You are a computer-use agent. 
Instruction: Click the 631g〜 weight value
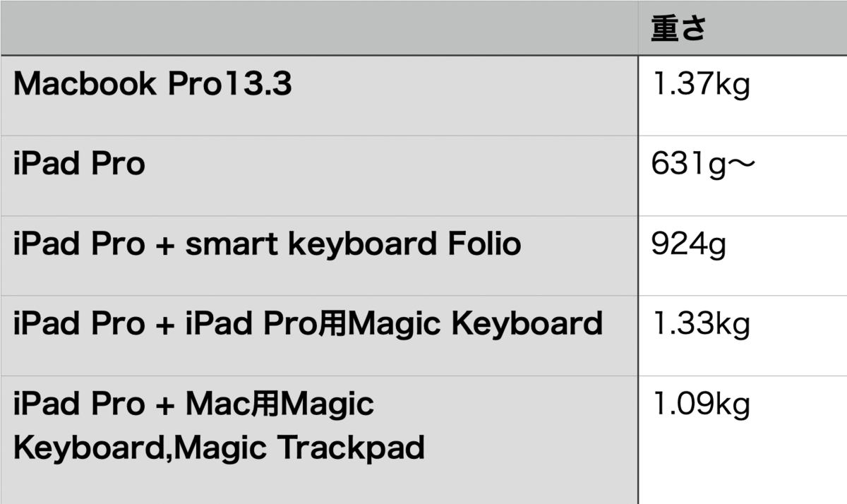pos(704,166)
